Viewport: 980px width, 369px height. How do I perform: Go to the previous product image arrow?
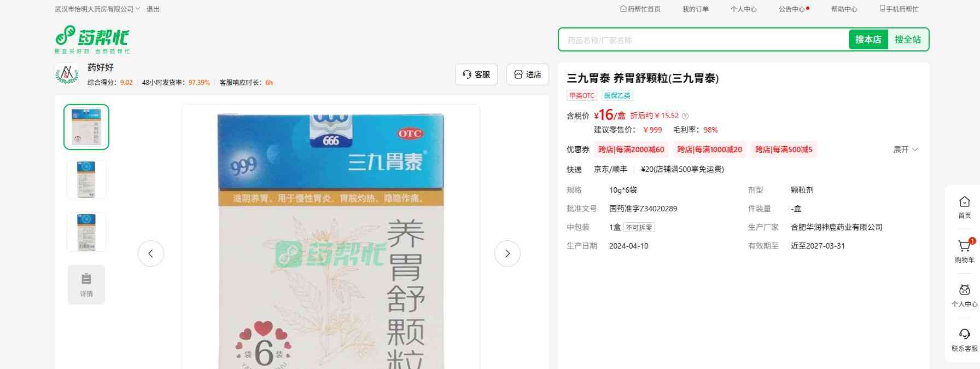(x=151, y=253)
